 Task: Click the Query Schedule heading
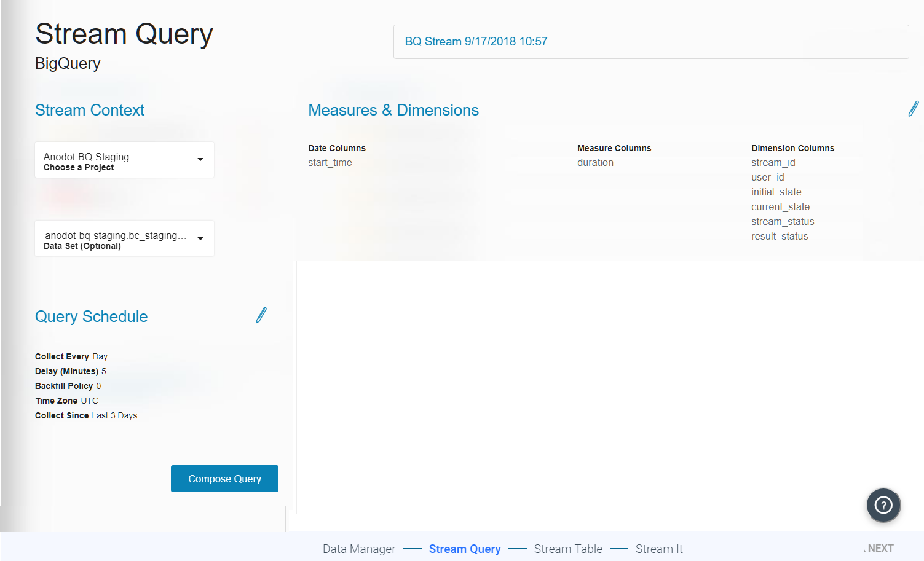coord(92,316)
